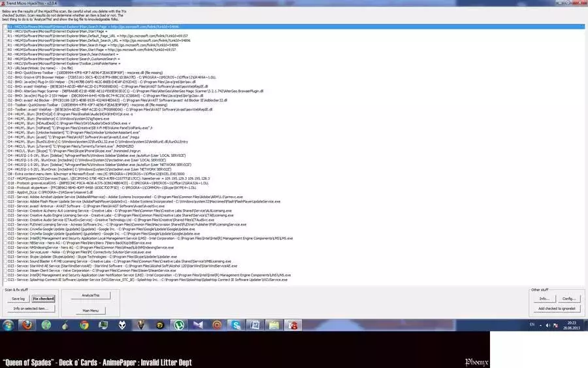The height and width of the screenshot is (368, 588).
Task: Tick the Groove GFS Browser Helper checkbox
Action: pyautogui.click(x=5, y=77)
